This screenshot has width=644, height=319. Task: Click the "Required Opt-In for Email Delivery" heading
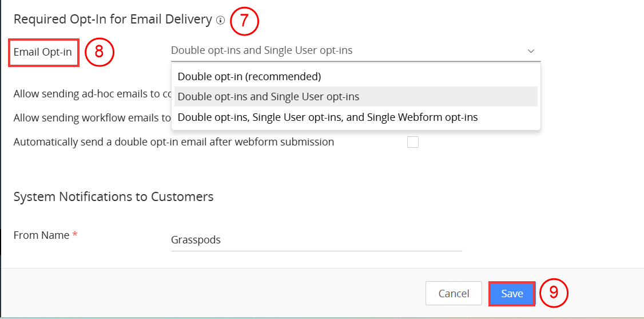(x=113, y=19)
